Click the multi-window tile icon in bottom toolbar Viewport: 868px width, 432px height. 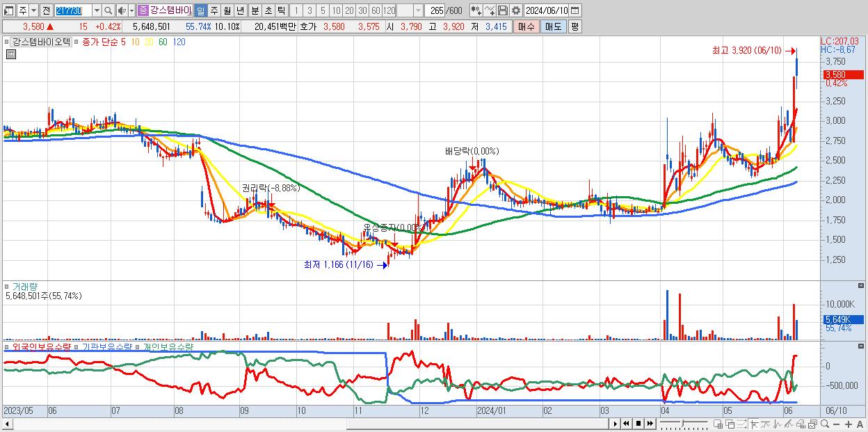718,424
